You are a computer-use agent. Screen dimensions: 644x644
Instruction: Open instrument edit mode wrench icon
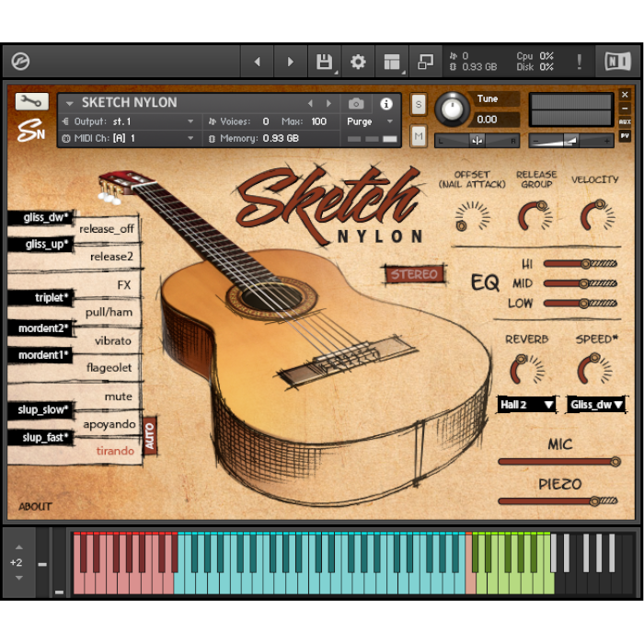(x=31, y=101)
